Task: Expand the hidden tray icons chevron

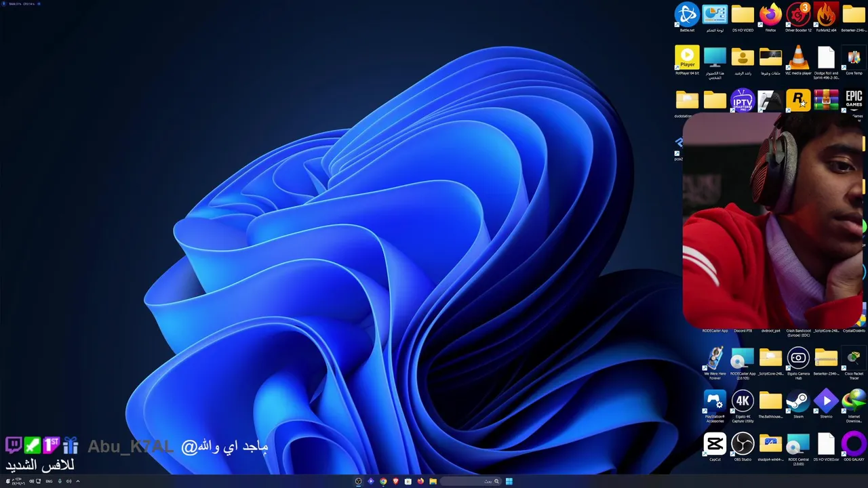Action: click(x=78, y=481)
